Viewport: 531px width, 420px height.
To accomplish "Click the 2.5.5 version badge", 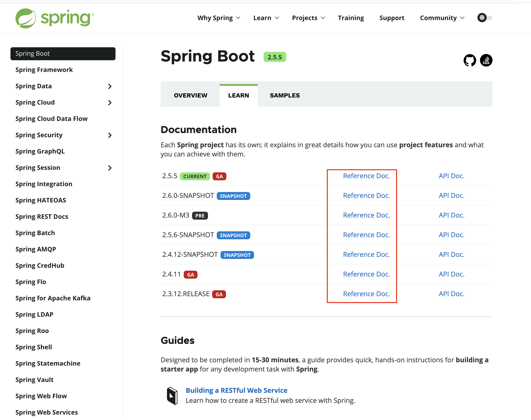I will point(274,57).
